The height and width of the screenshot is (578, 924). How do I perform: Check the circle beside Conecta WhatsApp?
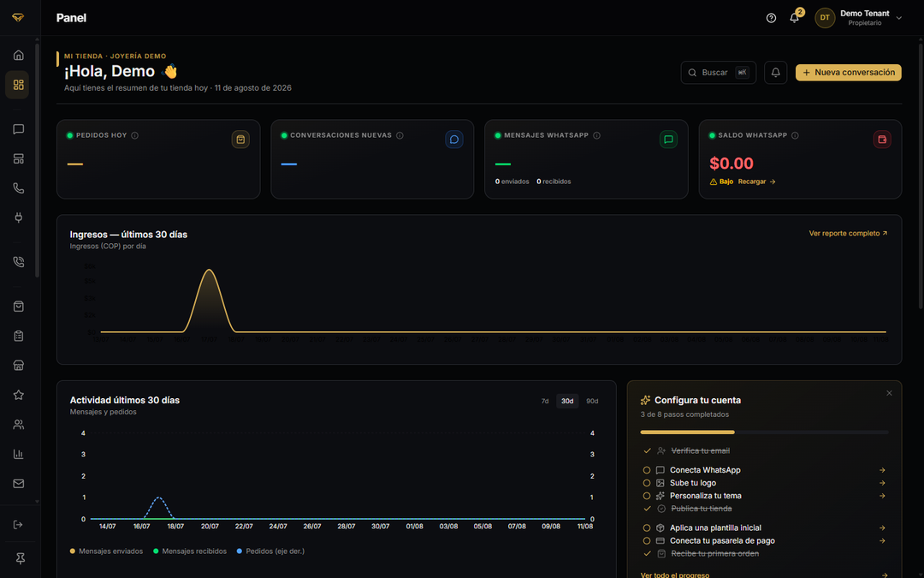[x=647, y=470]
